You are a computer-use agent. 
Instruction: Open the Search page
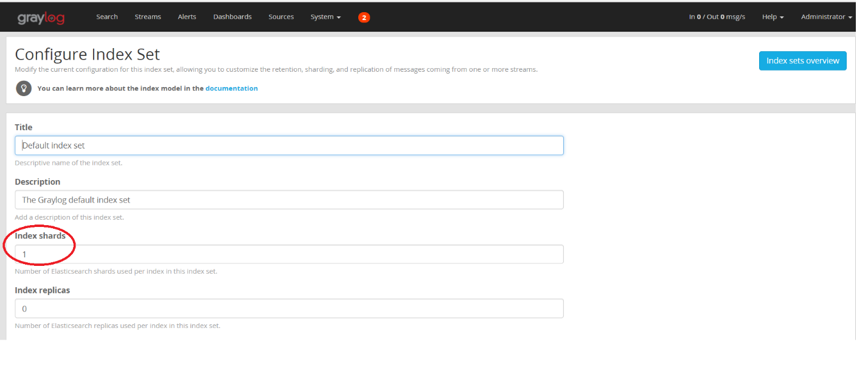[x=107, y=17]
